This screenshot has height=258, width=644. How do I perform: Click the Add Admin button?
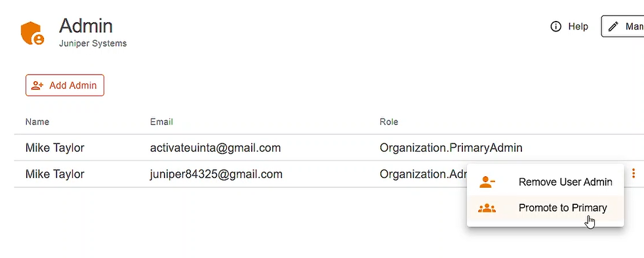[x=65, y=85]
